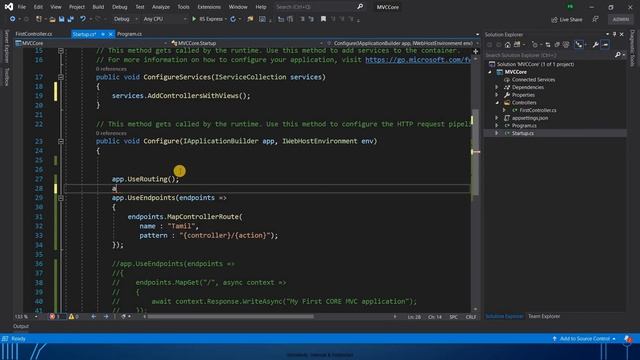
Task: Open the Any CPU platform dropdown
Action: [164, 19]
